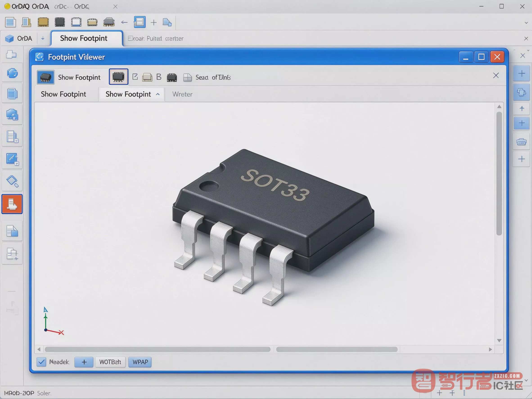Click the horizontal scrollbar thumb below the 3D view
Screen dimensions: 532x399
coord(158,349)
